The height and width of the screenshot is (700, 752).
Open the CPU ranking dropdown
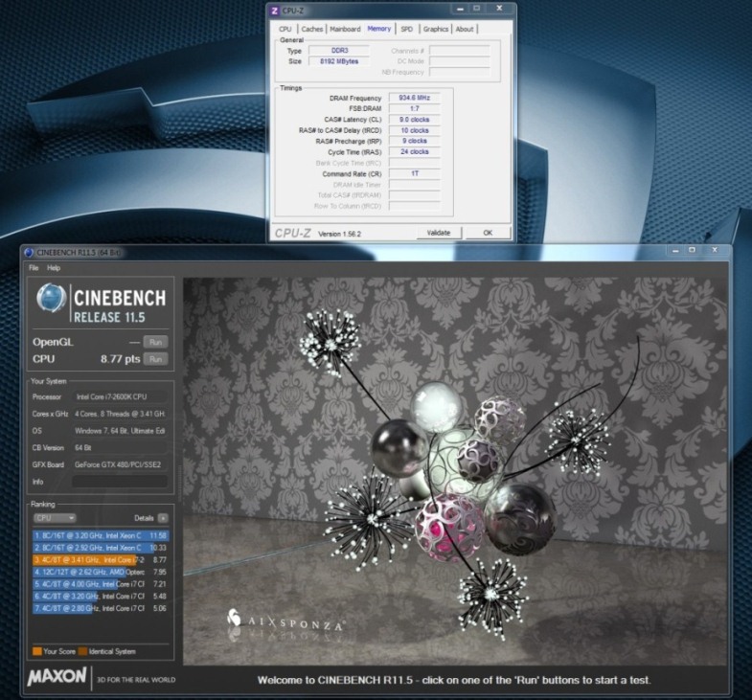pyautogui.click(x=55, y=518)
